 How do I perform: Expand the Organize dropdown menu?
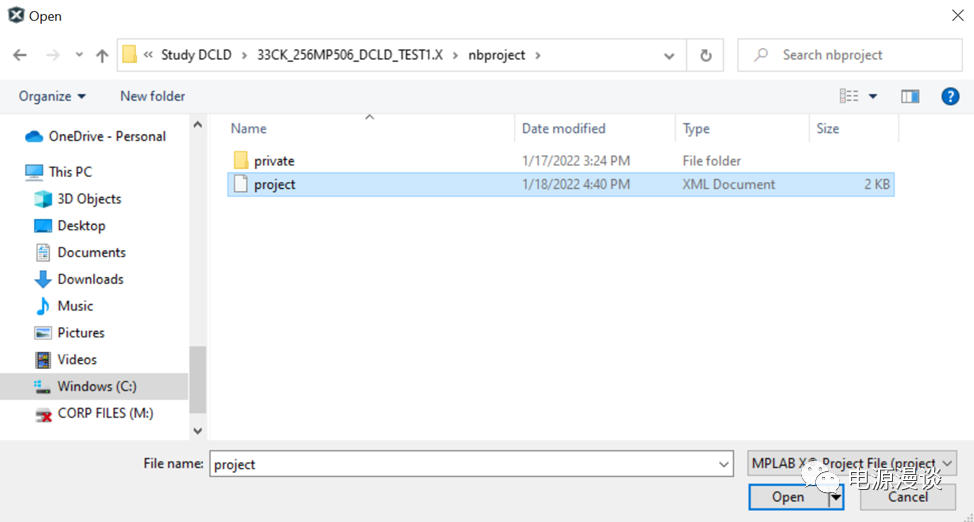(x=52, y=96)
